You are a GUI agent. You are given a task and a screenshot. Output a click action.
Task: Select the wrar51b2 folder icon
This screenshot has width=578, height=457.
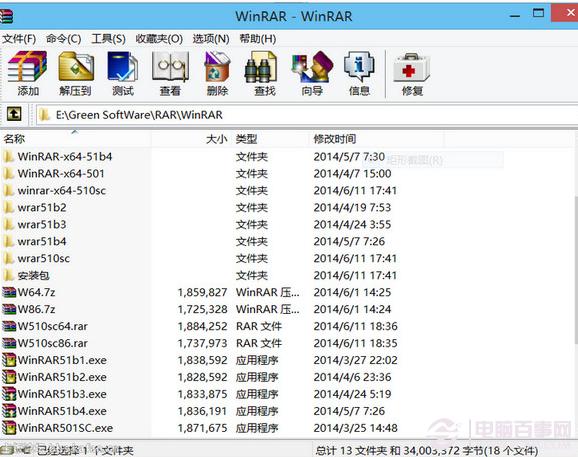click(8, 207)
